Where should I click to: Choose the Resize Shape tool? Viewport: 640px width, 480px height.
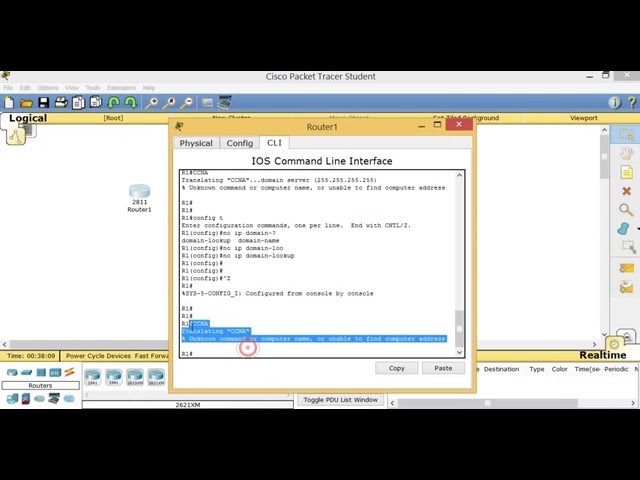628,247
